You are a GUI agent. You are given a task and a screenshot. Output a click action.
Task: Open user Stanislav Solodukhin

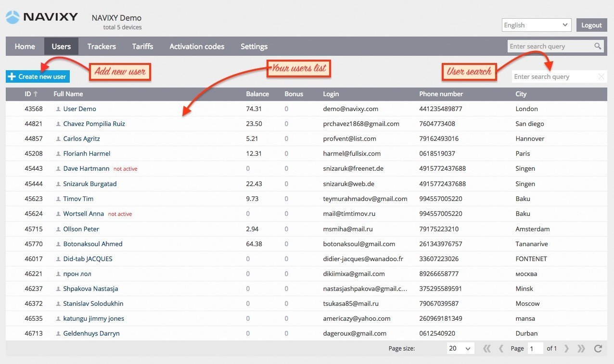(93, 303)
